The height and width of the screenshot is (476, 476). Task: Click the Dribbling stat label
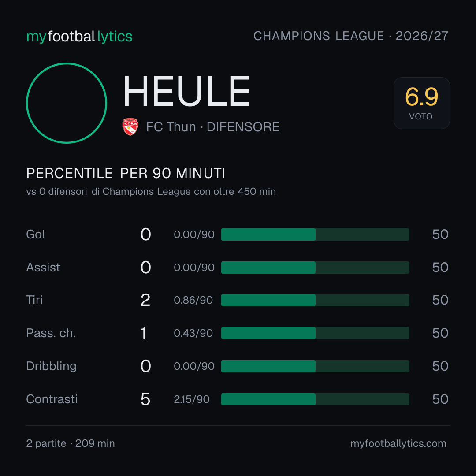pos(51,366)
